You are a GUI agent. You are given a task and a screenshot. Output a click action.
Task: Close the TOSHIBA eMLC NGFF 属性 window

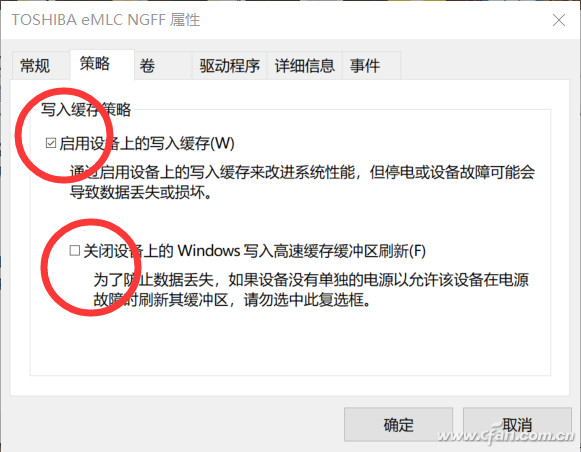coord(559,20)
